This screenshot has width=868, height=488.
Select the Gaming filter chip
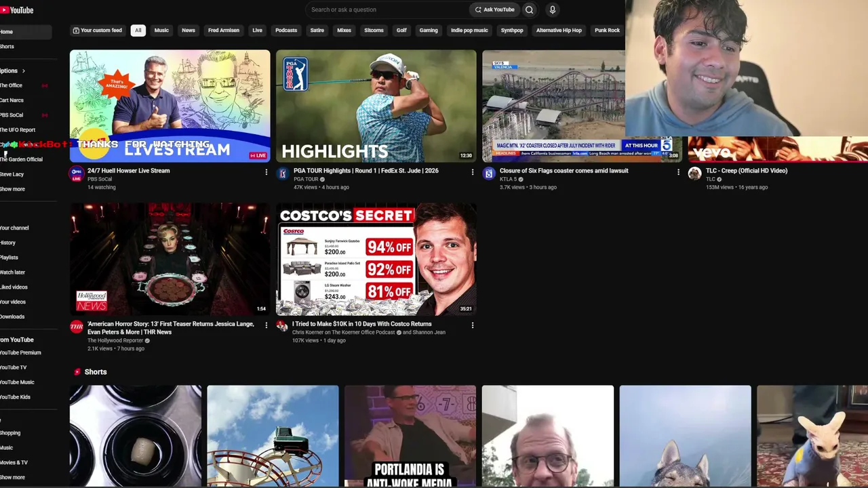(429, 30)
